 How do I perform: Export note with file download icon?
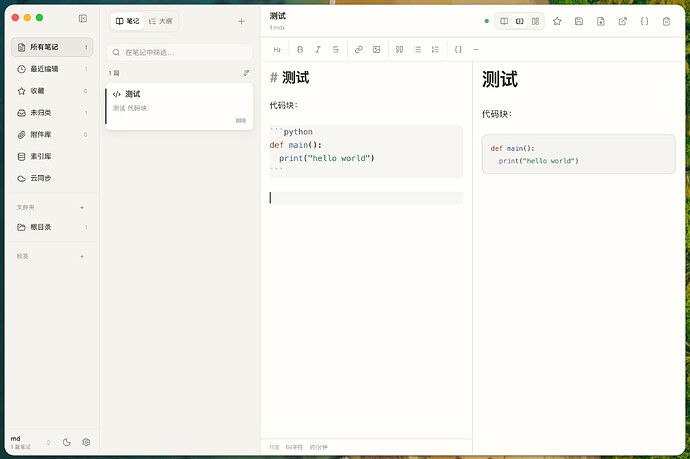coord(601,21)
